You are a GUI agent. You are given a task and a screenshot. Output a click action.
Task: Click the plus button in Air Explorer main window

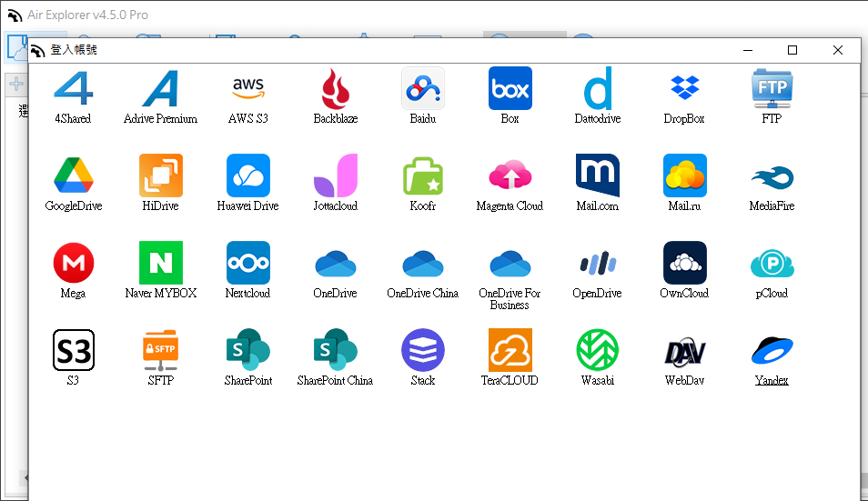(16, 84)
